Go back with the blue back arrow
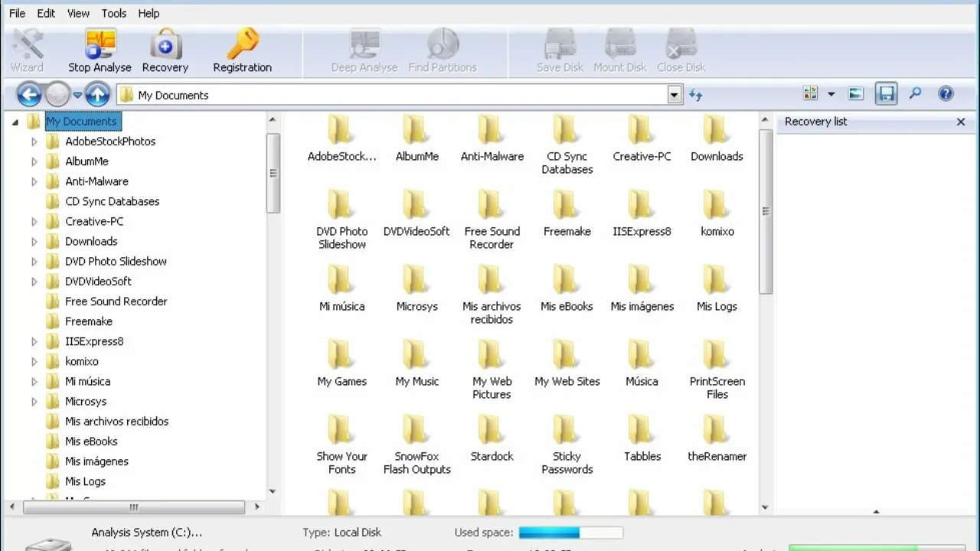 (29, 95)
